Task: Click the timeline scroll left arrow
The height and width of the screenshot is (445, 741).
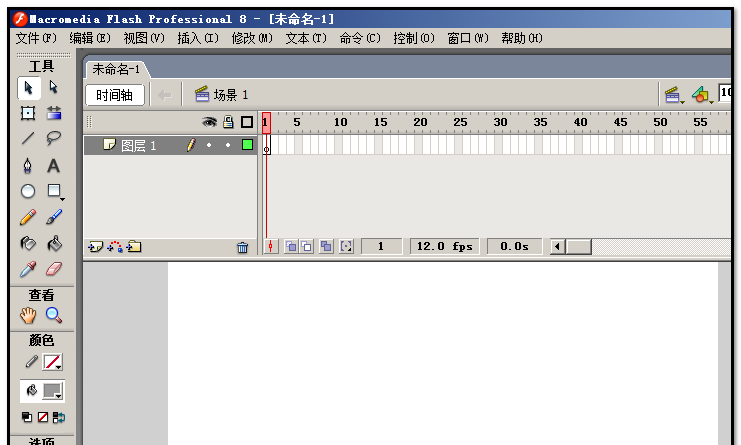Action: click(558, 246)
